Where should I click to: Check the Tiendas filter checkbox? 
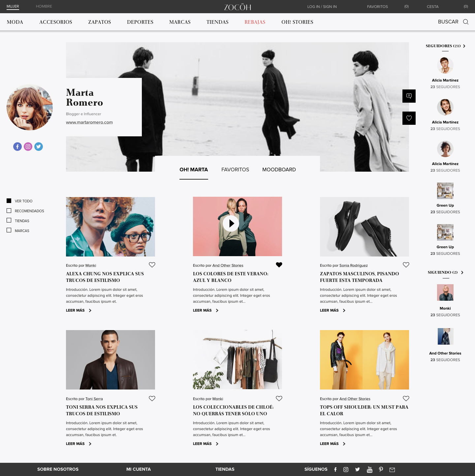point(9,220)
